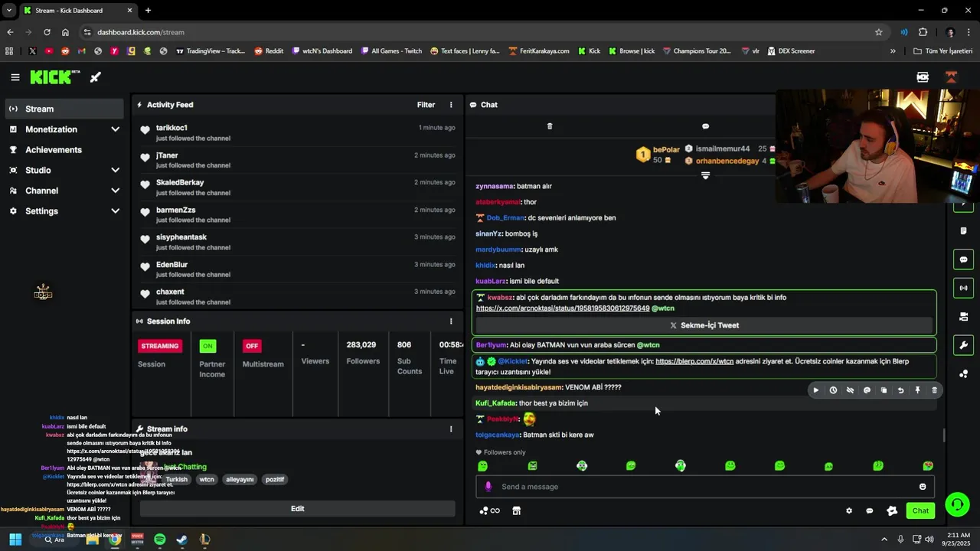Click the shop storefront icon below the message box
The width and height of the screenshot is (980, 551).
click(516, 510)
